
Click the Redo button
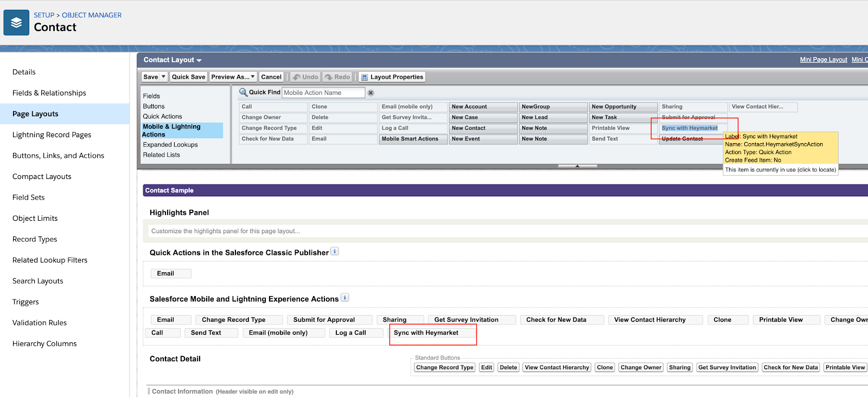point(337,77)
